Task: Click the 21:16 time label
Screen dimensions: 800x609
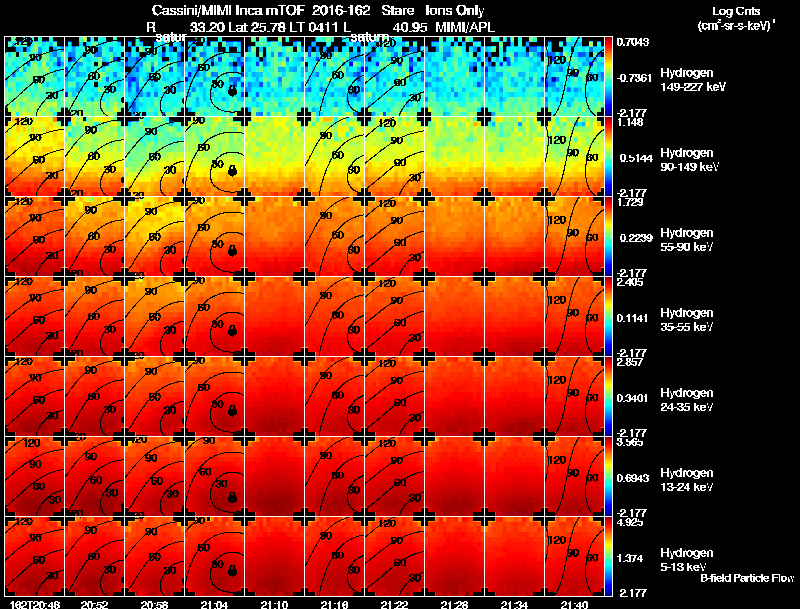Action: click(334, 605)
